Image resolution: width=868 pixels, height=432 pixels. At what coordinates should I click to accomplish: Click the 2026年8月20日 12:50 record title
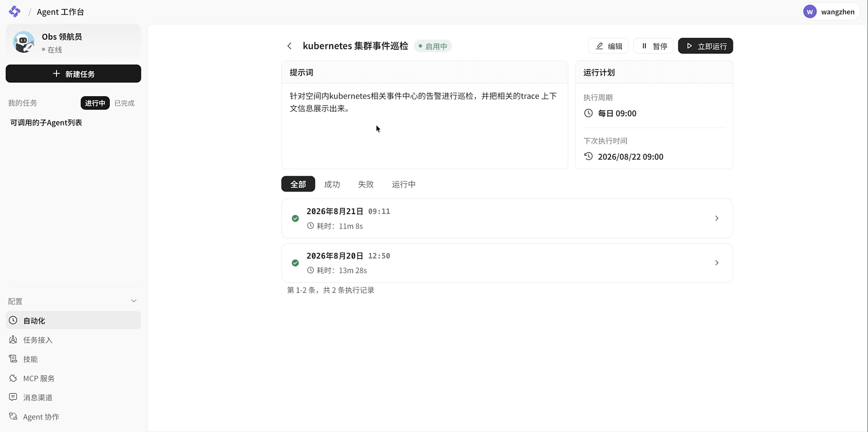coord(348,255)
